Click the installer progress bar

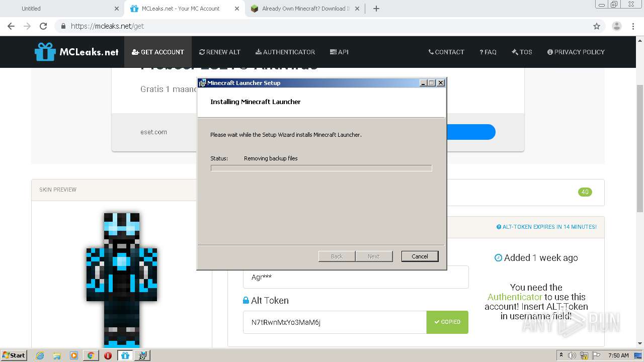[x=321, y=168]
